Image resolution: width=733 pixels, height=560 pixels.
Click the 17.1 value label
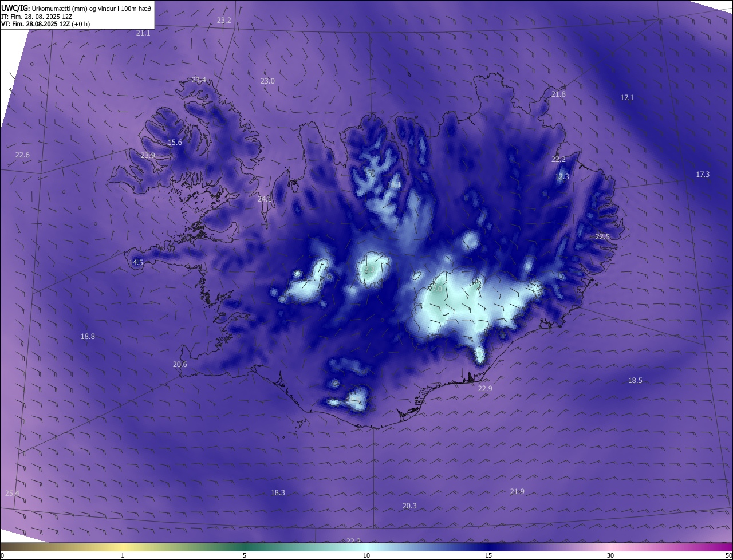pos(627,98)
